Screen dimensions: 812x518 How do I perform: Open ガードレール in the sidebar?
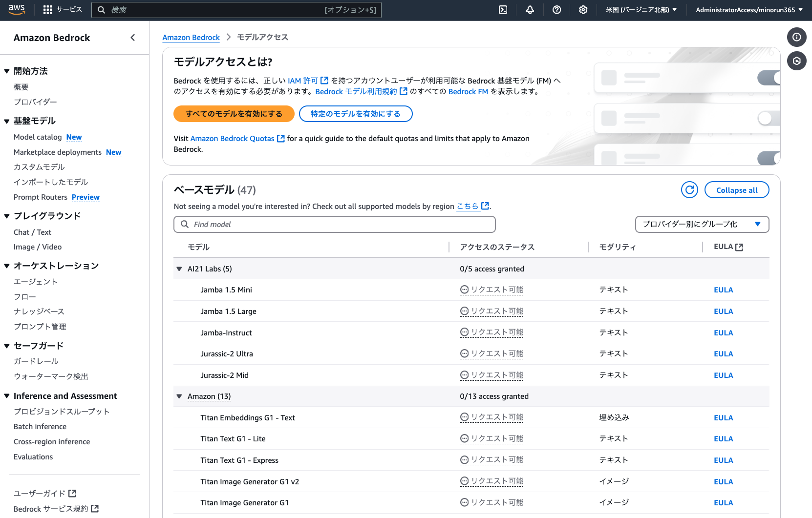pyautogui.click(x=36, y=361)
